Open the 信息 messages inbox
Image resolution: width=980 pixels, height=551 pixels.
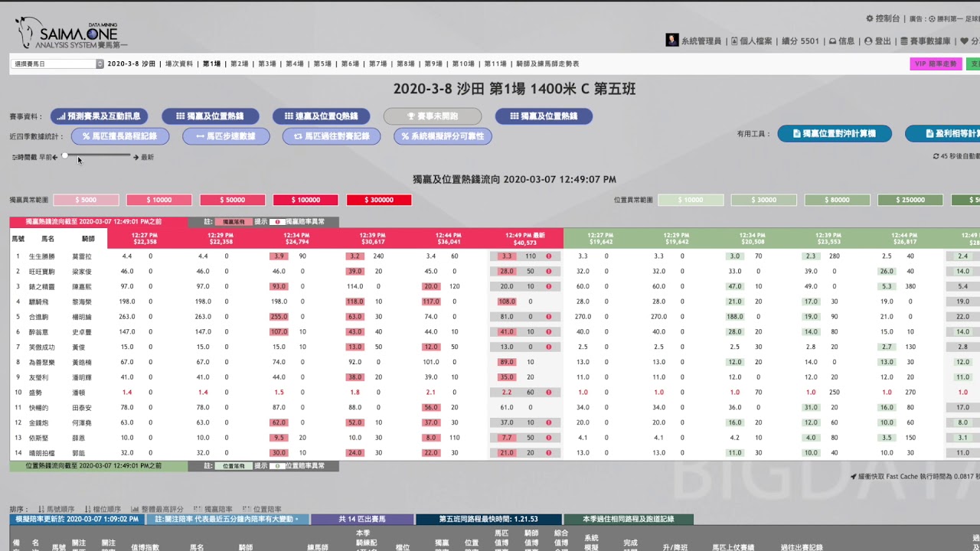(x=841, y=41)
